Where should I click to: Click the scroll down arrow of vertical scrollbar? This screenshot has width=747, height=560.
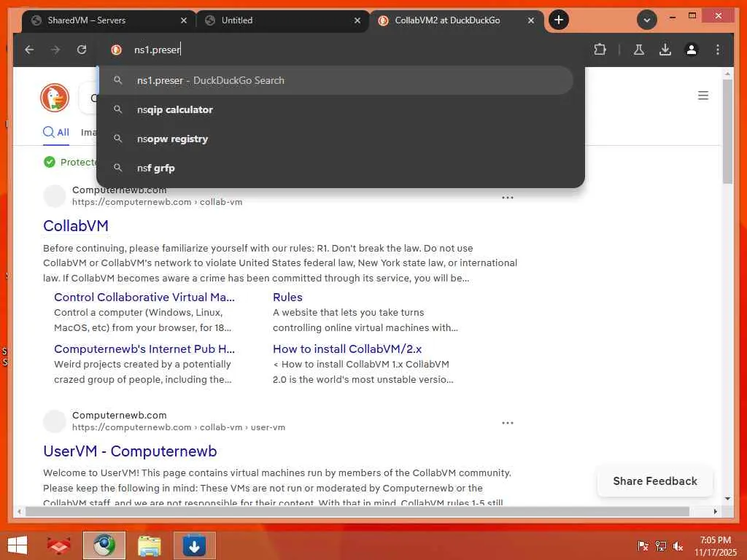[x=727, y=499]
